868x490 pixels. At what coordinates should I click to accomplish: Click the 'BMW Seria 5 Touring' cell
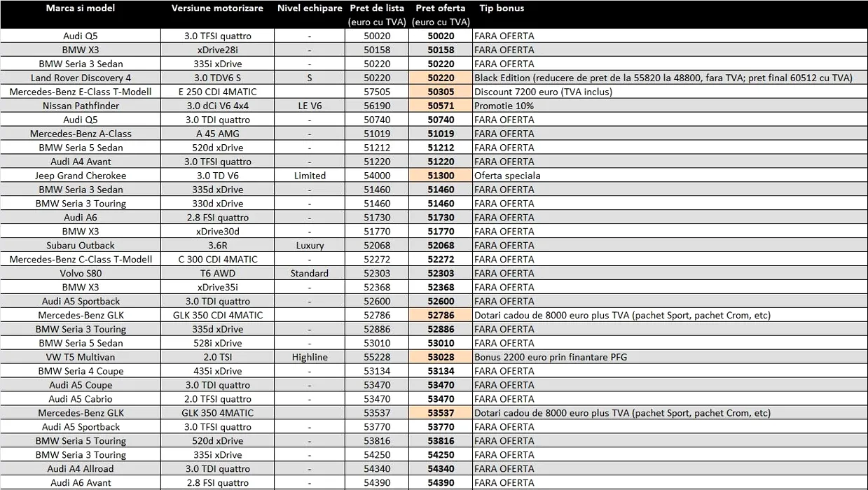(81, 441)
